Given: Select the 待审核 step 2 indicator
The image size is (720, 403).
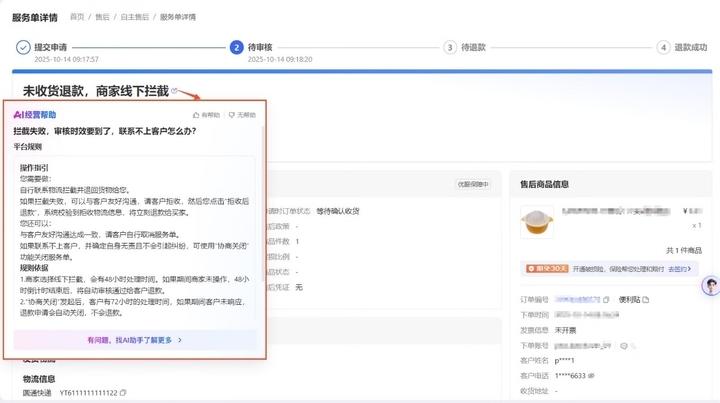Looking at the screenshot, I should (236, 47).
